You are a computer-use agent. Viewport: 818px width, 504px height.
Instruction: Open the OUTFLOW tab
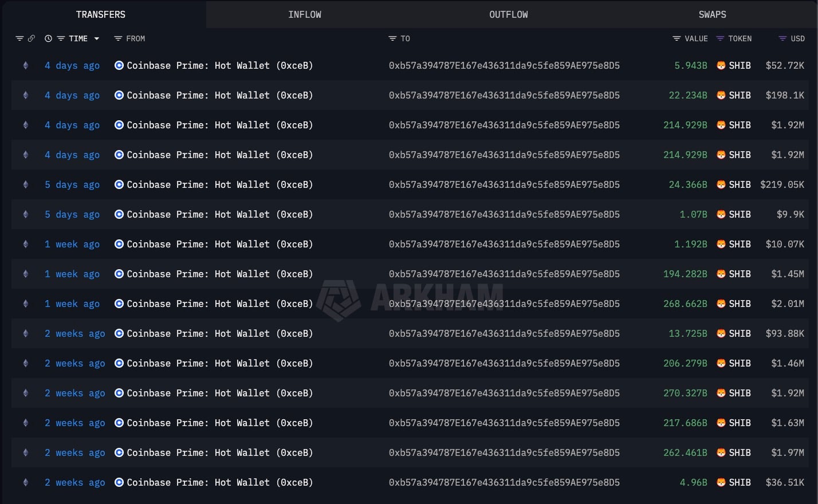pyautogui.click(x=508, y=14)
